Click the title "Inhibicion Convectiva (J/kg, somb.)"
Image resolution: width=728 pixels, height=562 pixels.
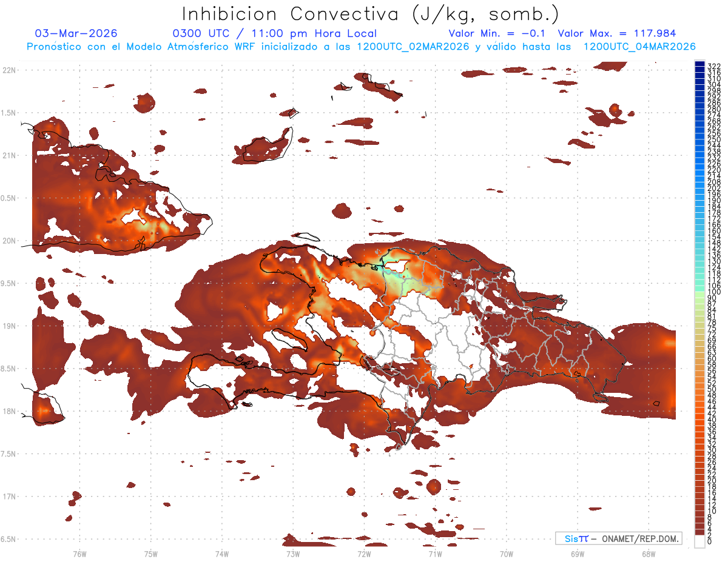(371, 14)
